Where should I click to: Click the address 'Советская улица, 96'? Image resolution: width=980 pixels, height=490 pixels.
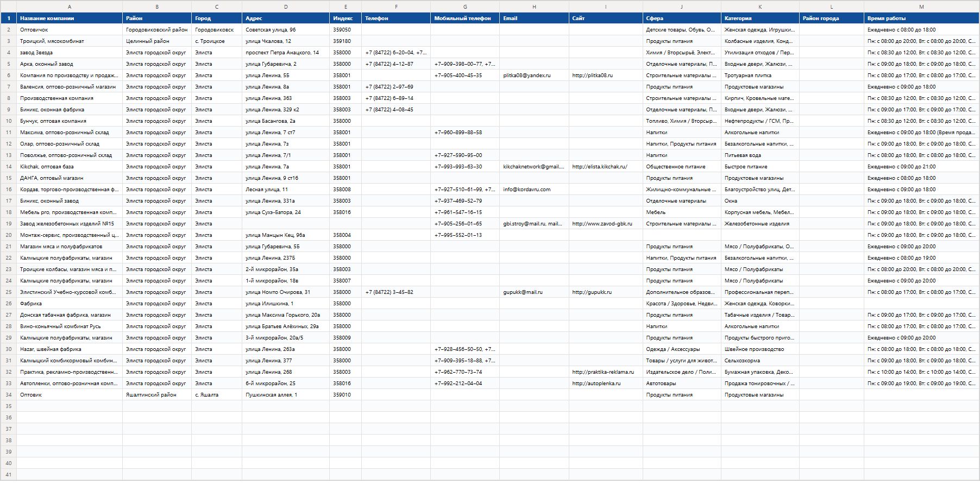click(286, 30)
